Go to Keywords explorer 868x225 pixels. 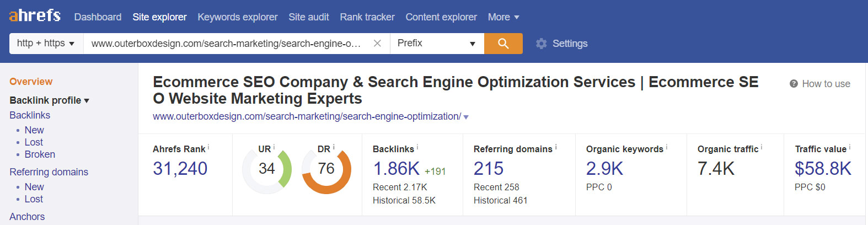click(238, 17)
